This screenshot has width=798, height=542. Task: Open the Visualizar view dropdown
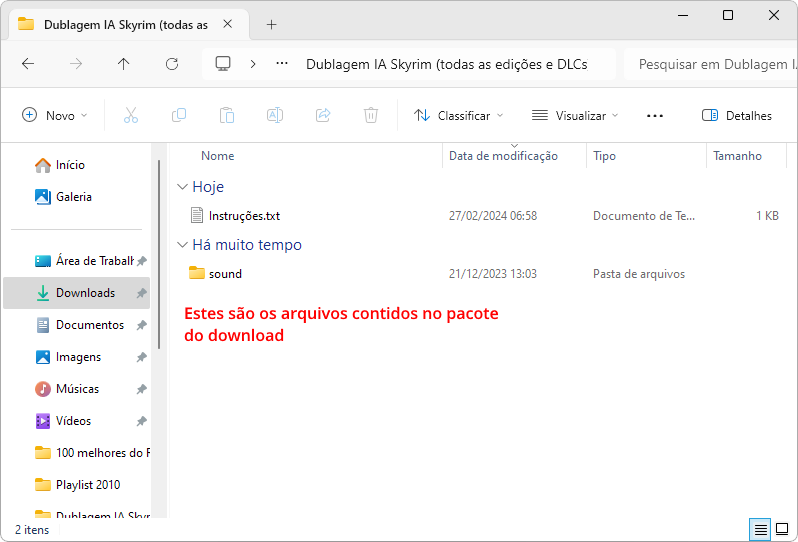click(575, 116)
